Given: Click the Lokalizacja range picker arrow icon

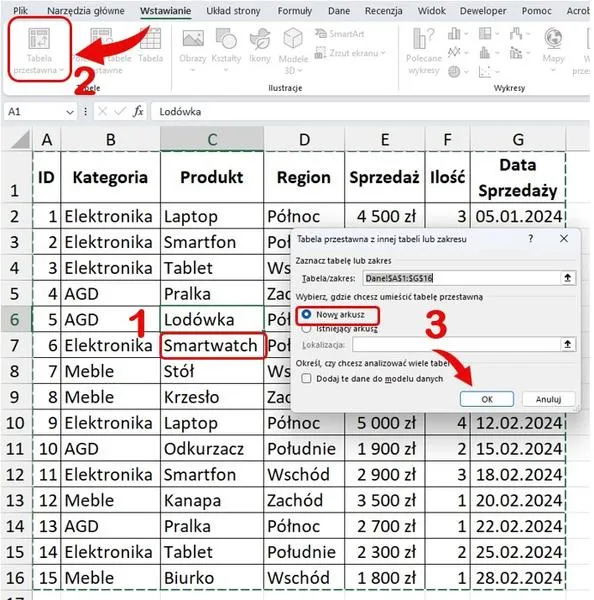Looking at the screenshot, I should (x=567, y=344).
